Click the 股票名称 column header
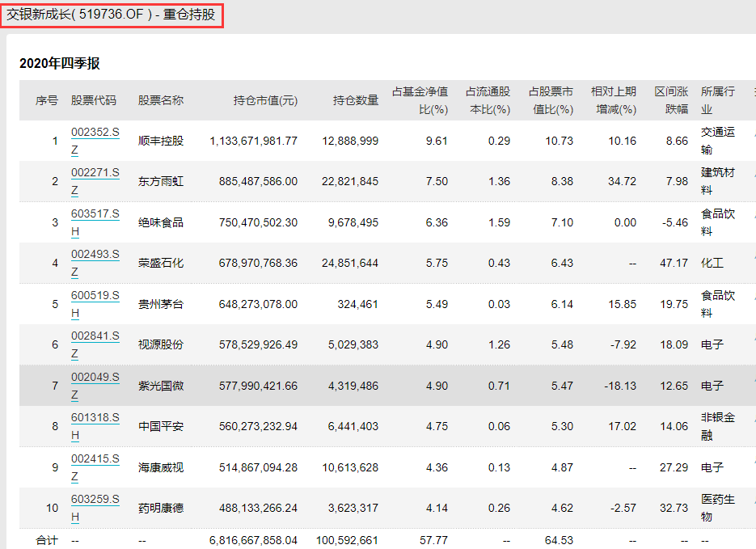The image size is (756, 549). (x=161, y=100)
